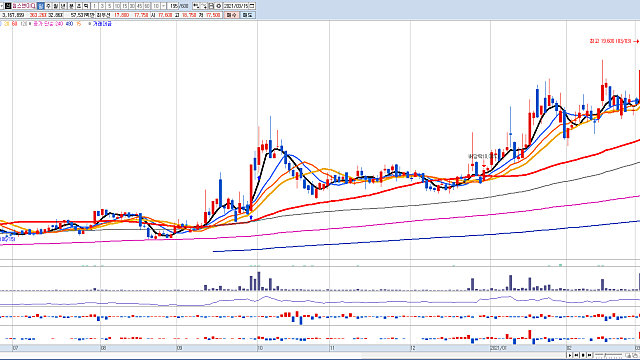Viewport: 640px width, 360px height.
Task: Click the black stock-search icon at toolbar start
Action: [7, 6]
